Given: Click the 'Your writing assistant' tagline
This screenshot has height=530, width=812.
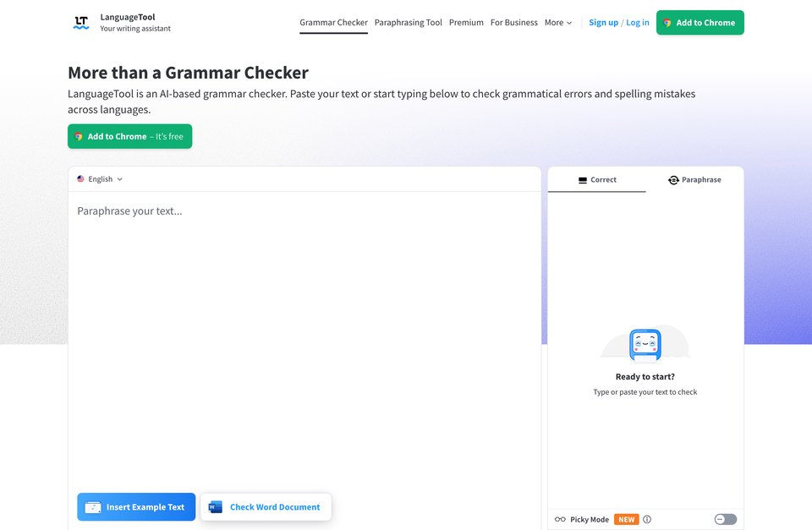Looking at the screenshot, I should pyautogui.click(x=135, y=29).
